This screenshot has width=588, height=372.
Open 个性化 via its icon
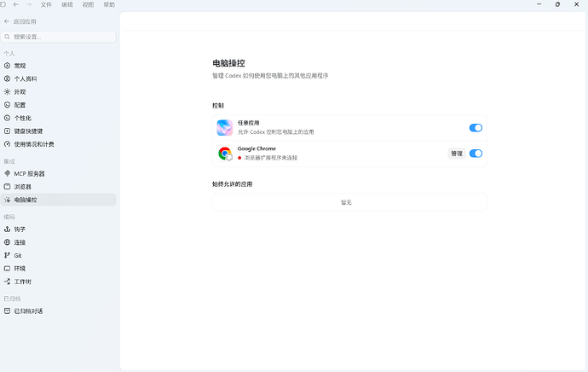[x=7, y=119]
